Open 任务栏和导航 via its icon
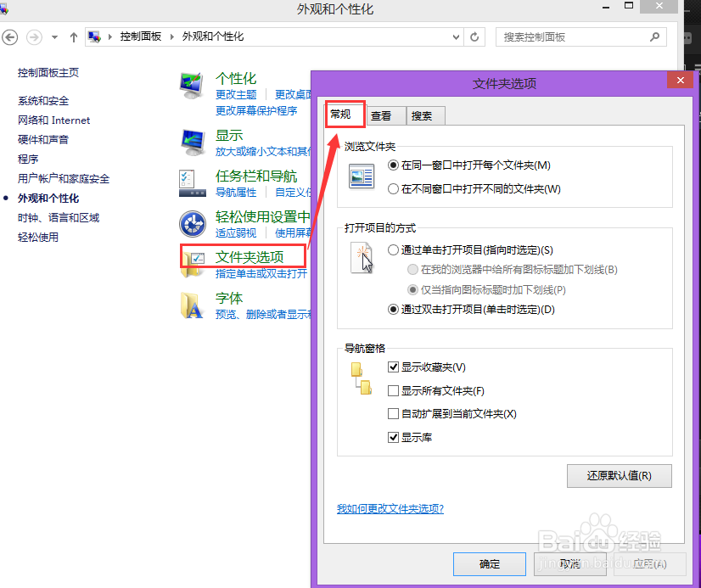 193,182
